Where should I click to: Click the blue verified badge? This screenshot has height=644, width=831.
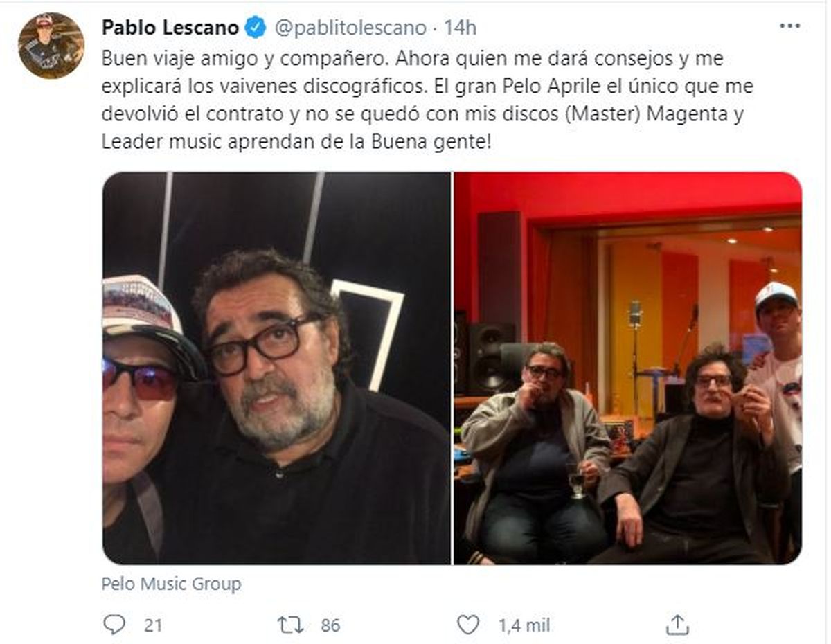[256, 28]
